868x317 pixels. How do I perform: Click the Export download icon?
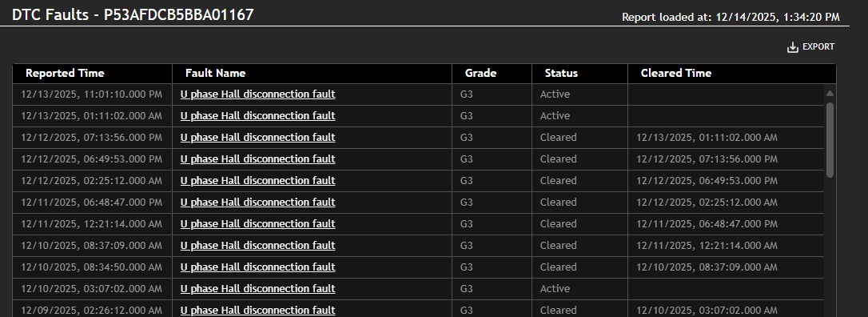[x=793, y=47]
